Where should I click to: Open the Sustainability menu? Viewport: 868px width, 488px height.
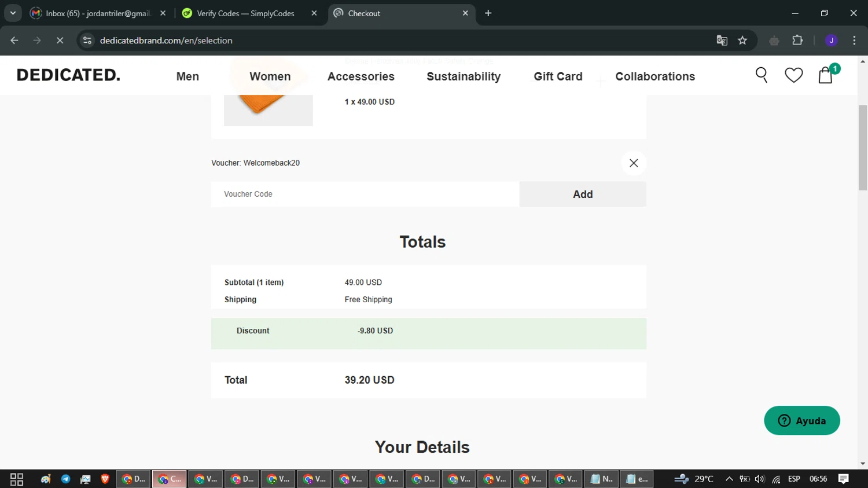point(464,76)
